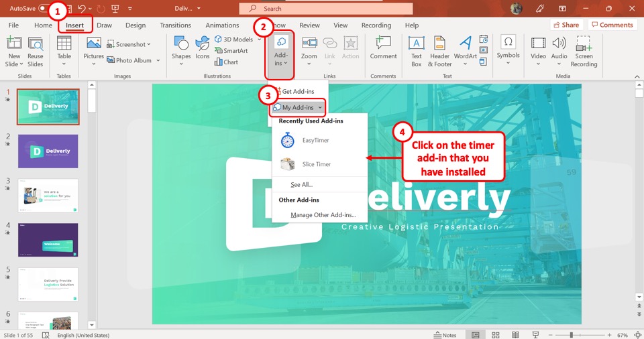Viewport: 644px width, 339px height.
Task: Insert Audio clip
Action: click(x=559, y=51)
